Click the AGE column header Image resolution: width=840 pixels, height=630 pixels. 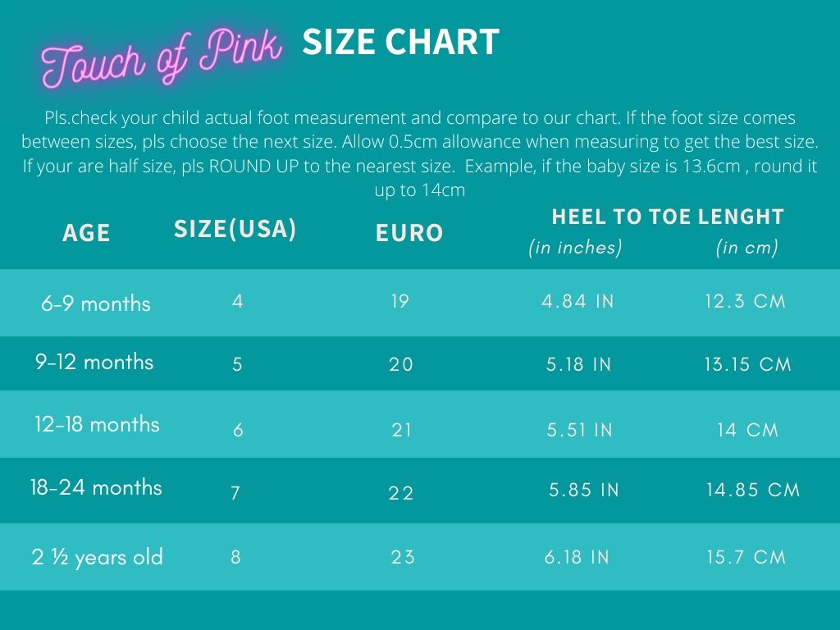pos(86,234)
